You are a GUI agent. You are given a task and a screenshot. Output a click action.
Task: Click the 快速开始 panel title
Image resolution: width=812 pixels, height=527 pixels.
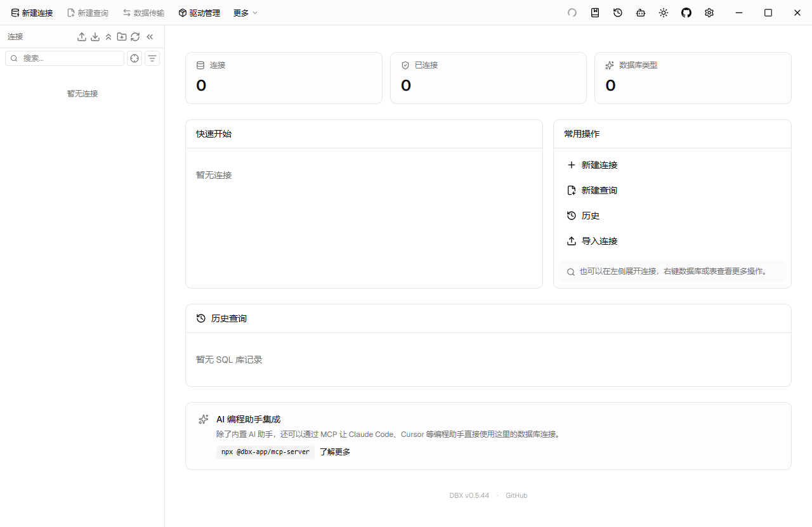click(x=214, y=134)
